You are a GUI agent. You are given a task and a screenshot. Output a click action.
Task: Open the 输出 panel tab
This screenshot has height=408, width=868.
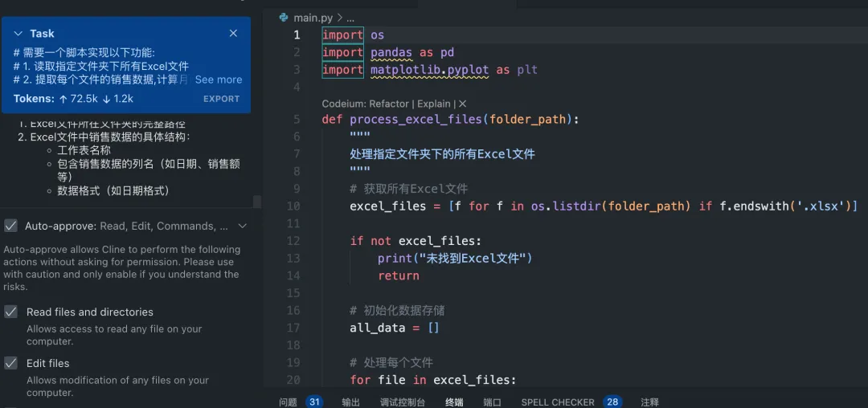[351, 402]
